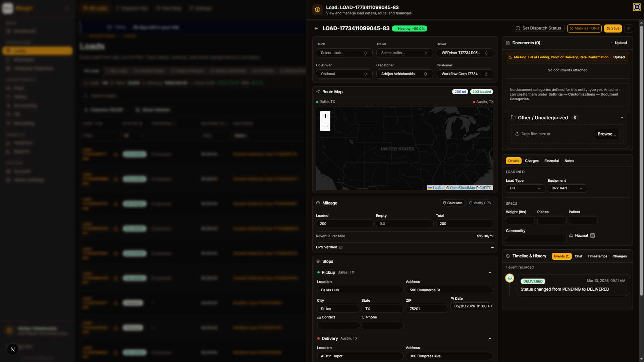This screenshot has height=362, width=644.
Task: Click the load package icon in header
Action: [317, 10]
